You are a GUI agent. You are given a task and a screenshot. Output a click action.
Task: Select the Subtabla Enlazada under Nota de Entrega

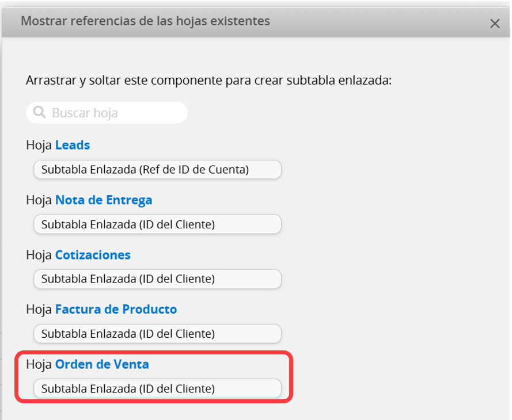tap(157, 224)
